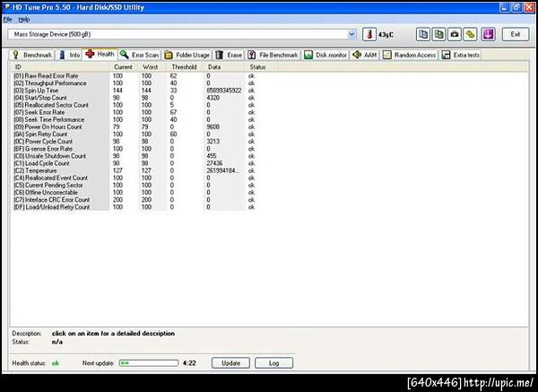Click the 43°C temperature reading

click(386, 35)
